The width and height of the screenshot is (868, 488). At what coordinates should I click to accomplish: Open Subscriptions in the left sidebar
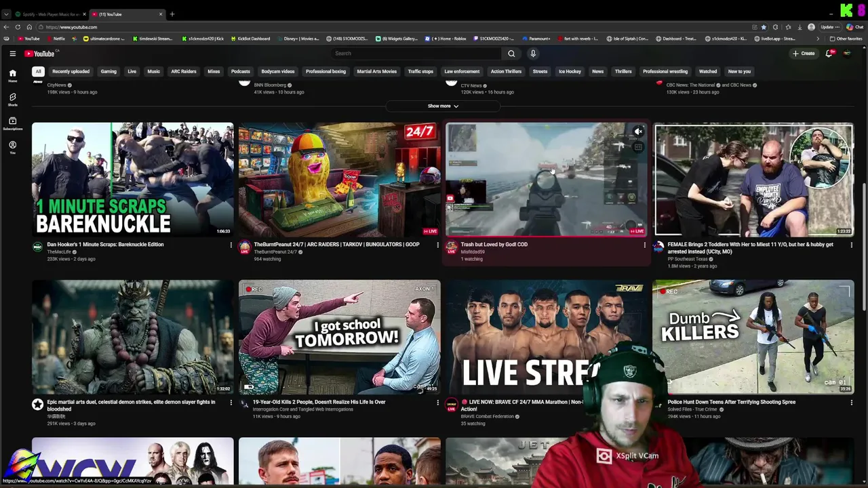(12, 123)
